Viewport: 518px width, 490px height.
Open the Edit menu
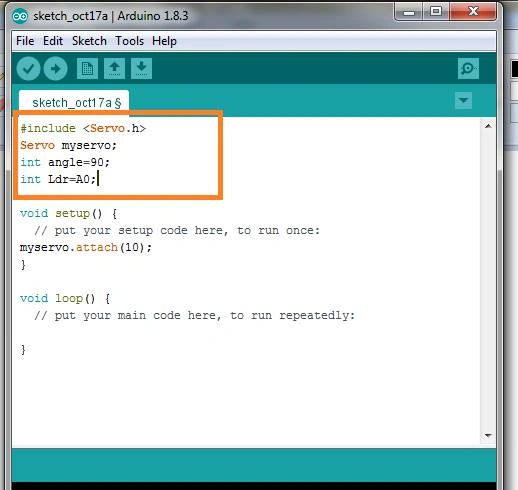[x=53, y=41]
